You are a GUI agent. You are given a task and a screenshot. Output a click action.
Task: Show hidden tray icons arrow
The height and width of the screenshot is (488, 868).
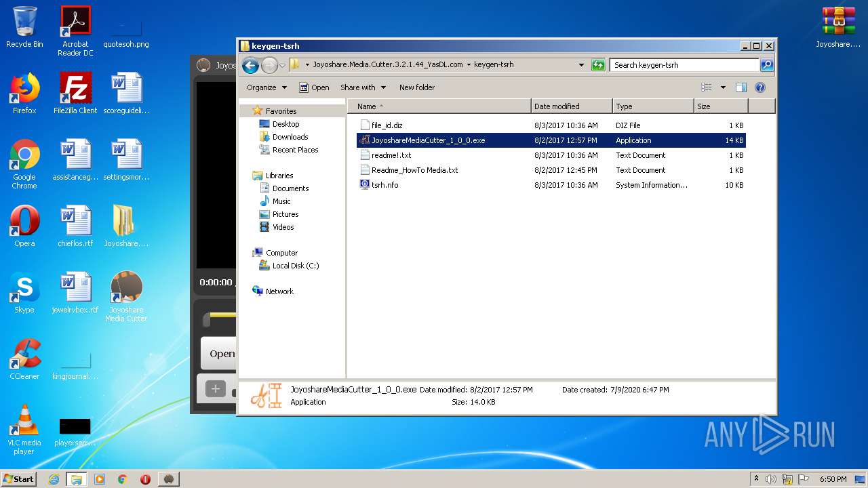click(756, 479)
